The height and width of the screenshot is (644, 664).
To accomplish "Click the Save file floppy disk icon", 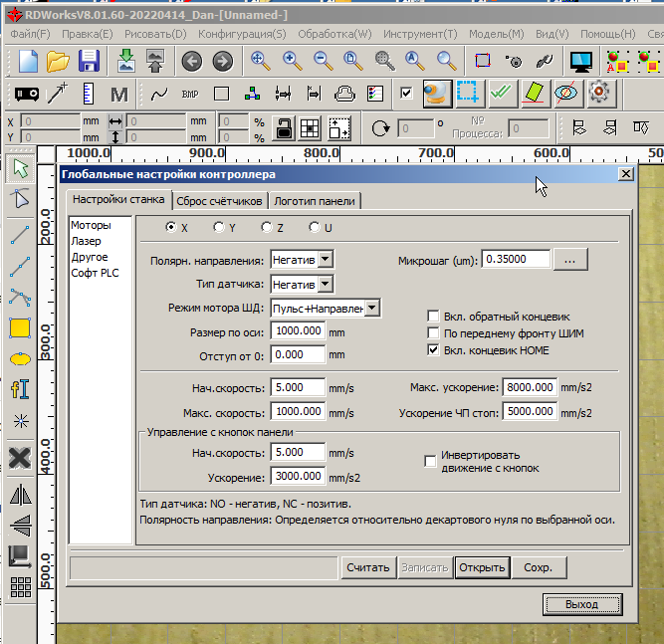I will click(89, 60).
